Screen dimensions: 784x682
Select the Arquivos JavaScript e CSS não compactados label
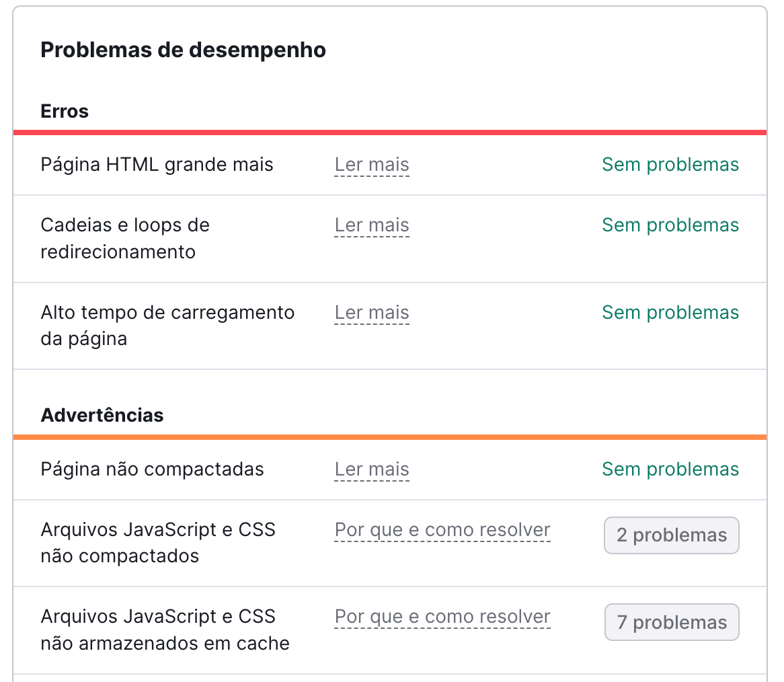pyautogui.click(x=159, y=542)
